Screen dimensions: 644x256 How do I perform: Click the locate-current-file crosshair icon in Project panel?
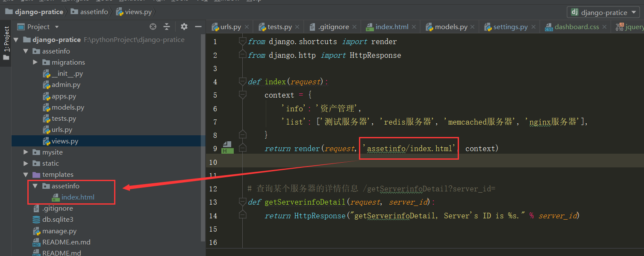coord(153,27)
